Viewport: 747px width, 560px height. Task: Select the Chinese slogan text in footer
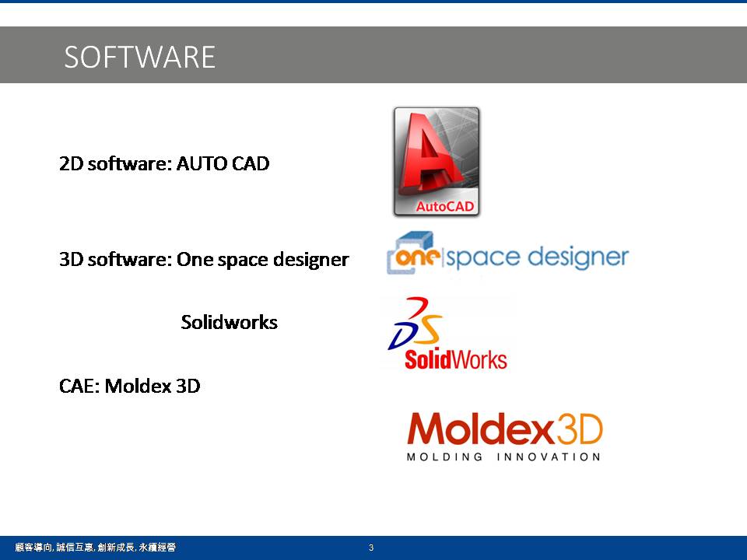pos(95,548)
